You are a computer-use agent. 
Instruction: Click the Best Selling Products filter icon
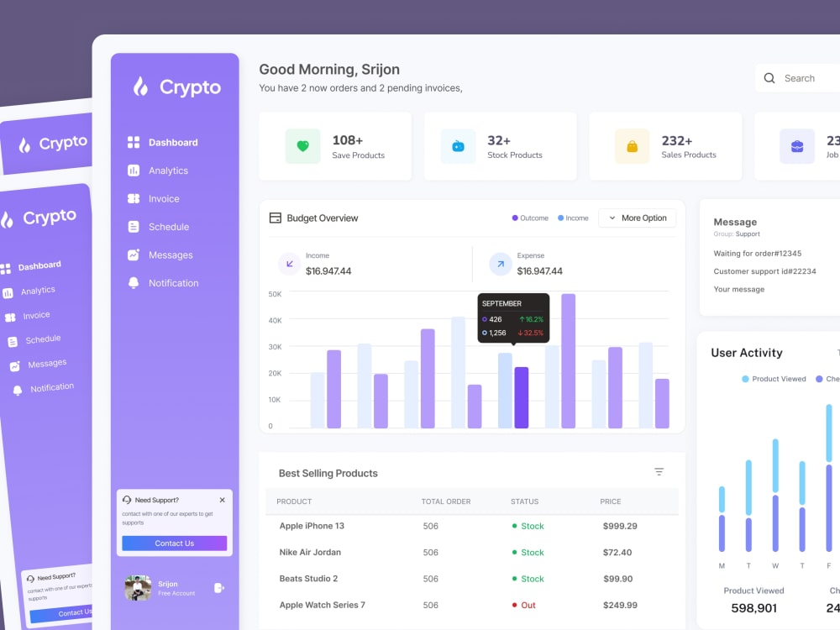(659, 472)
